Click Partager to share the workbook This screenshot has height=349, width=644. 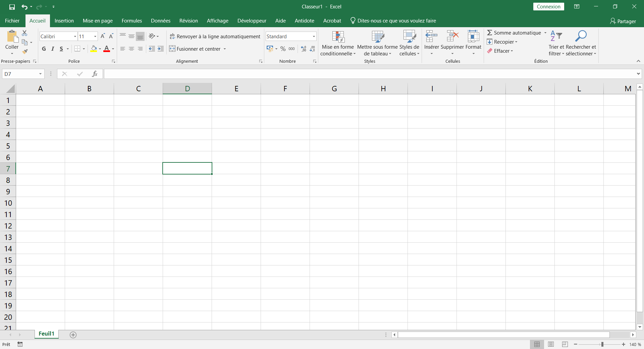[x=623, y=21]
